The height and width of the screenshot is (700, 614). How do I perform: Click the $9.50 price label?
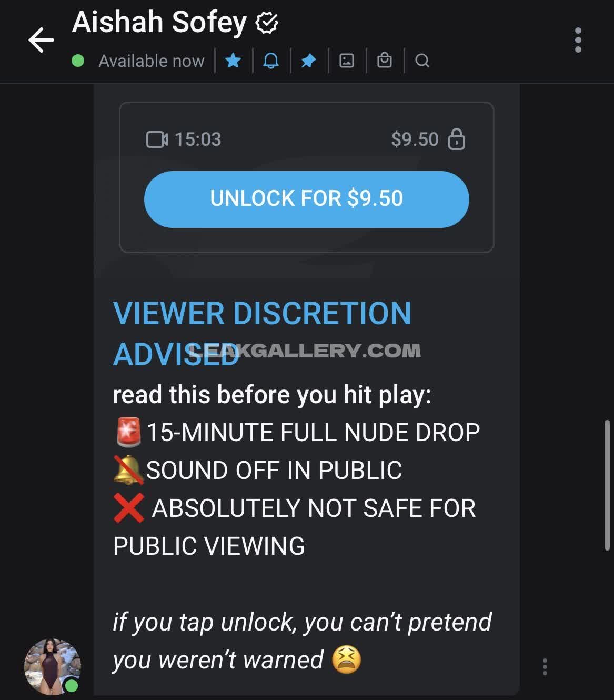(x=415, y=139)
